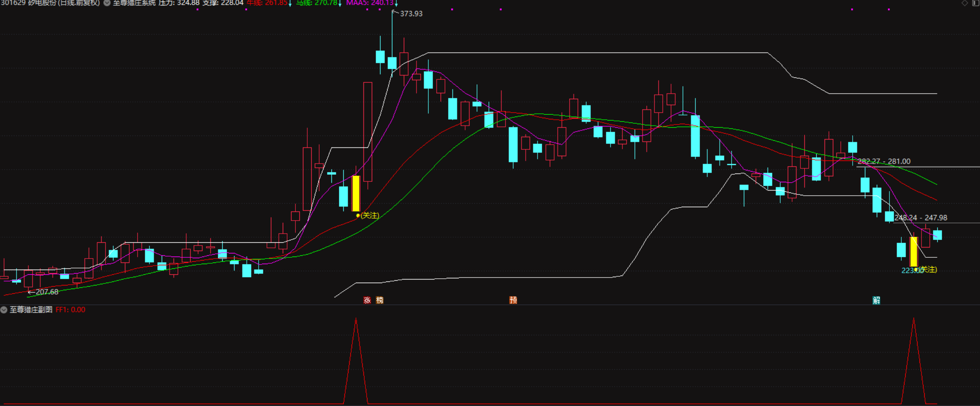Click the 248.24 - 247.98 gap label
Screen dimensions: 980x406
[921, 218]
